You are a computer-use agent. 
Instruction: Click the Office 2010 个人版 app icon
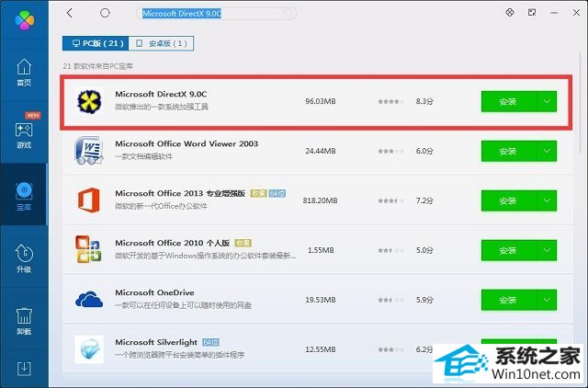pos(88,249)
